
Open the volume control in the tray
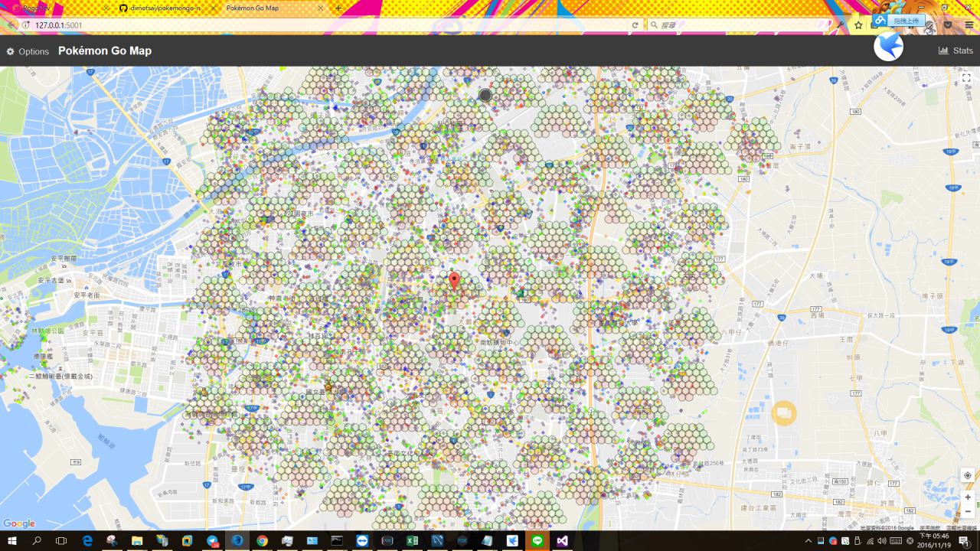[x=883, y=541]
